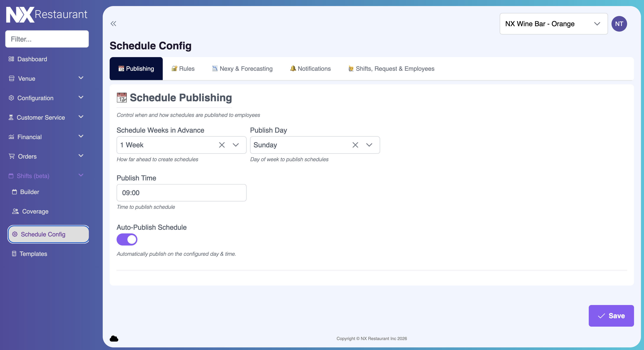Click inside the Filter search box
644x350 pixels.
pos(47,39)
